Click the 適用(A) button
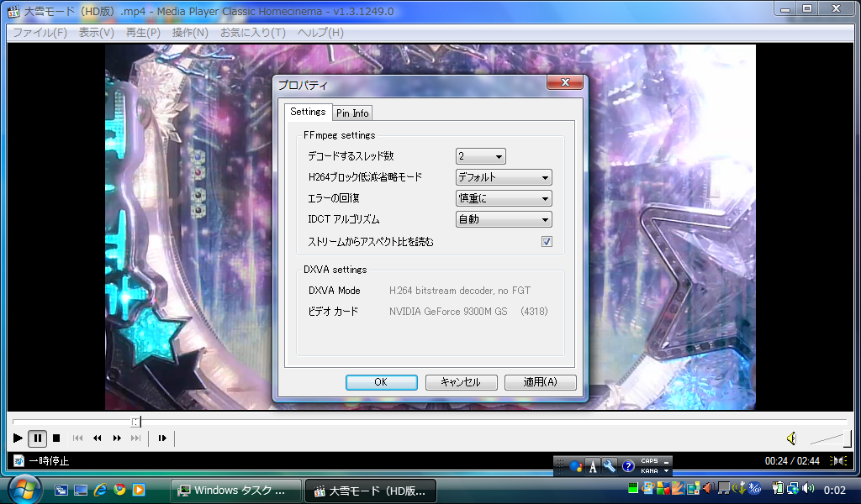Image resolution: width=861 pixels, height=504 pixels. click(541, 382)
